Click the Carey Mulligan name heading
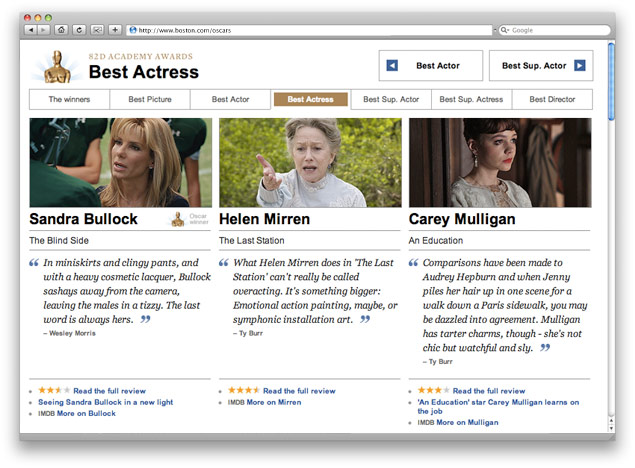 click(462, 219)
